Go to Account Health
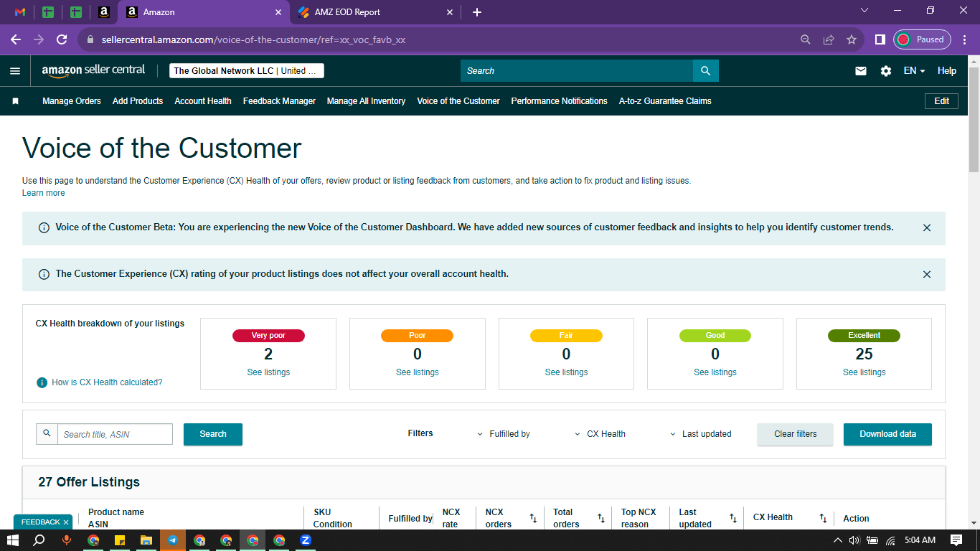This screenshot has width=980, height=551. point(203,101)
